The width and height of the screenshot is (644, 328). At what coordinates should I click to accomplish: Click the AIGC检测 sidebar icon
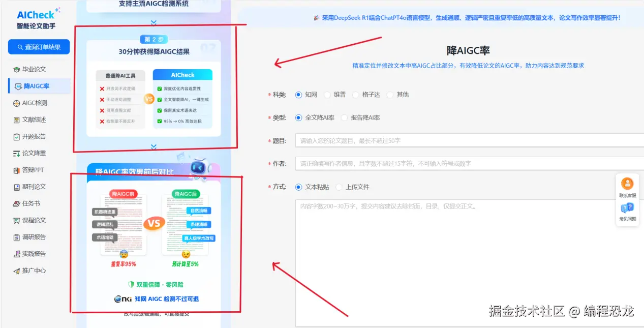click(x=17, y=103)
